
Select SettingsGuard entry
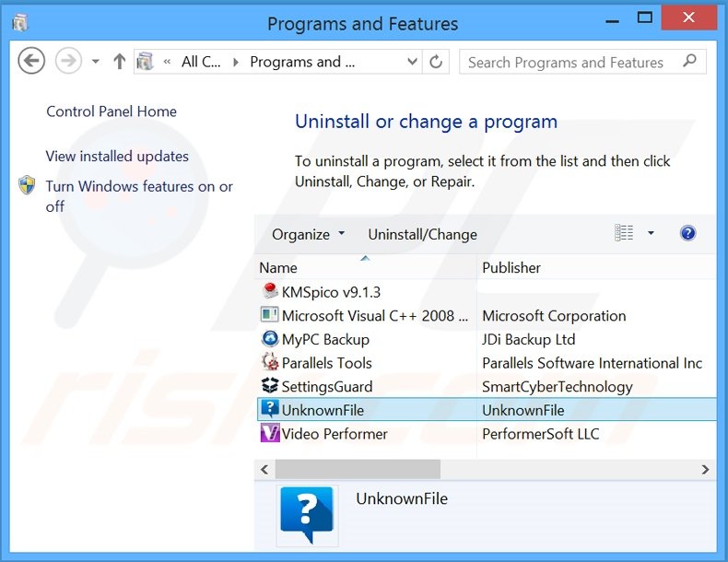(x=327, y=387)
